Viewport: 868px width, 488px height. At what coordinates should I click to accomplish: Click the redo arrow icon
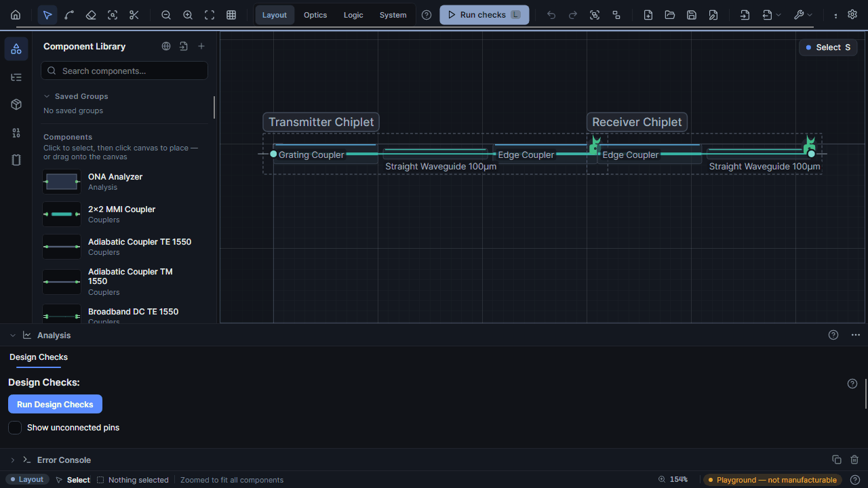[x=573, y=15]
